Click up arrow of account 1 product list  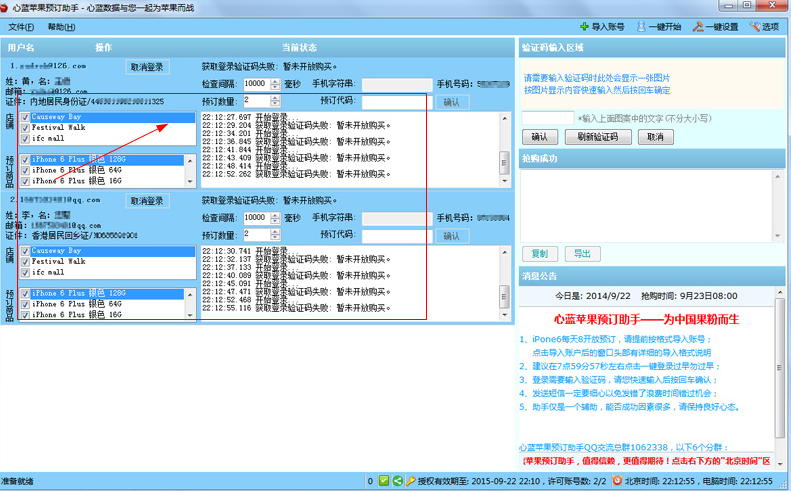point(190,160)
